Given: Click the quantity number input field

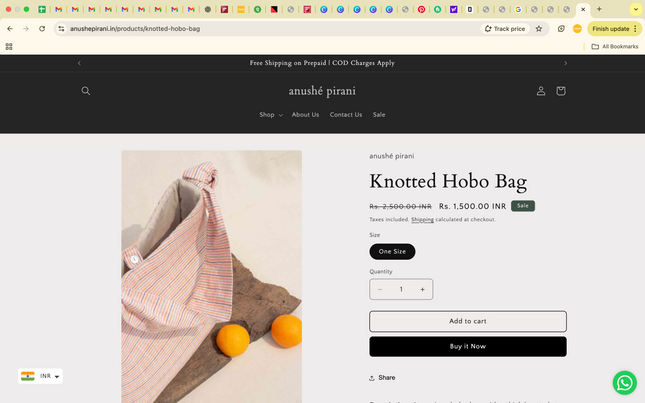Looking at the screenshot, I should click(401, 290).
